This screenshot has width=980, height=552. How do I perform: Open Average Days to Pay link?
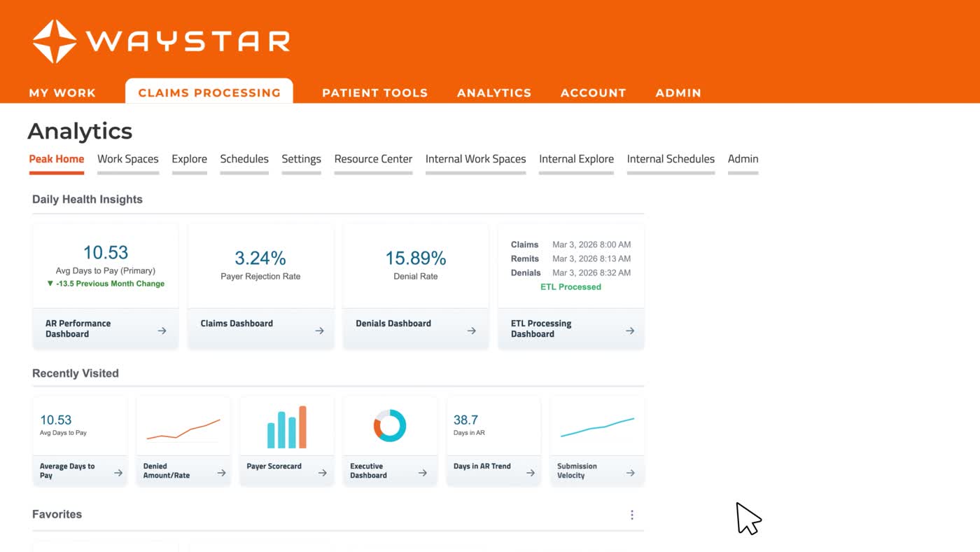(67, 471)
